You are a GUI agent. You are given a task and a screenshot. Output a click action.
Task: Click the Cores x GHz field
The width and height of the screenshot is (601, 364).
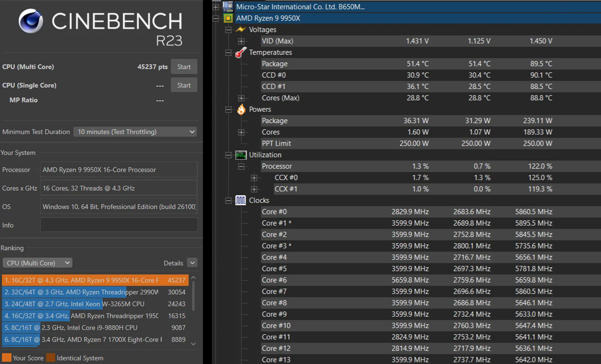(119, 188)
